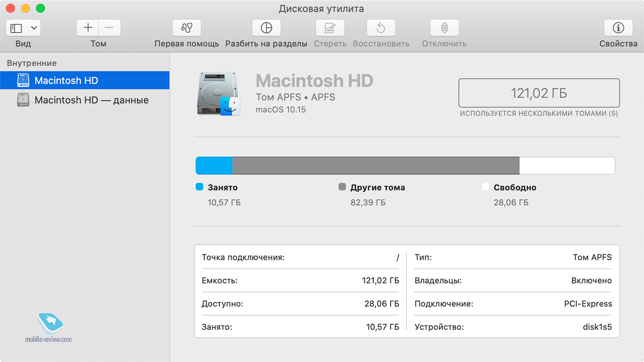This screenshot has height=362, width=644.
Task: Click the 82,39 ГБ other volumes value
Action: click(368, 202)
